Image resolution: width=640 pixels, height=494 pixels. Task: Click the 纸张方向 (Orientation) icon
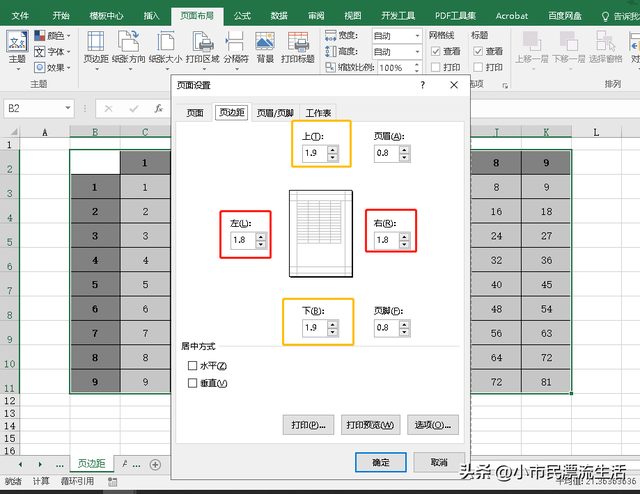(127, 47)
